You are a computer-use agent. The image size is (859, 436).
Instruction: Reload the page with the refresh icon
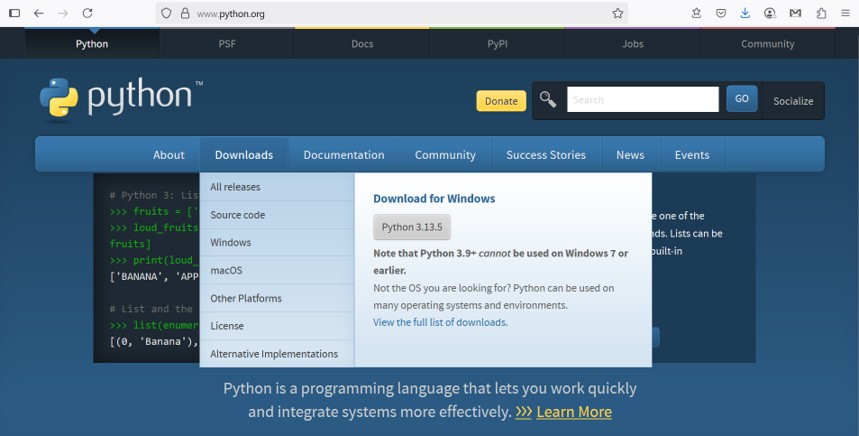[x=88, y=13]
